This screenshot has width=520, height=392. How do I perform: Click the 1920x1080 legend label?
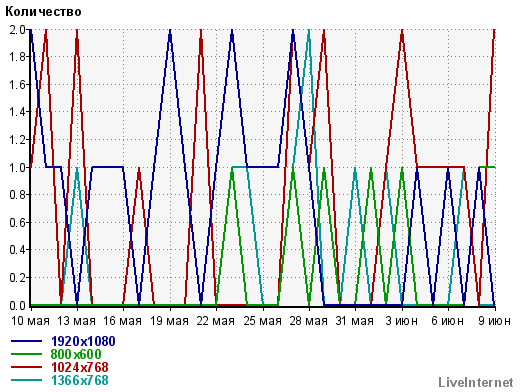click(83, 341)
